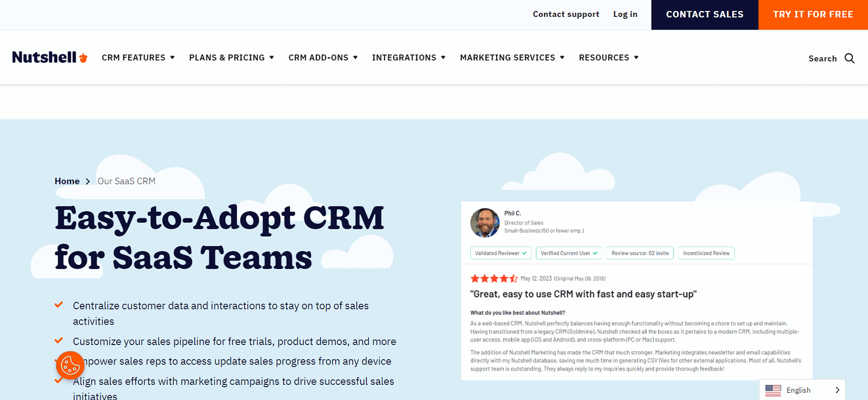Image resolution: width=868 pixels, height=400 pixels.
Task: Click the TRY IT FOR FREE button
Action: (x=813, y=14)
